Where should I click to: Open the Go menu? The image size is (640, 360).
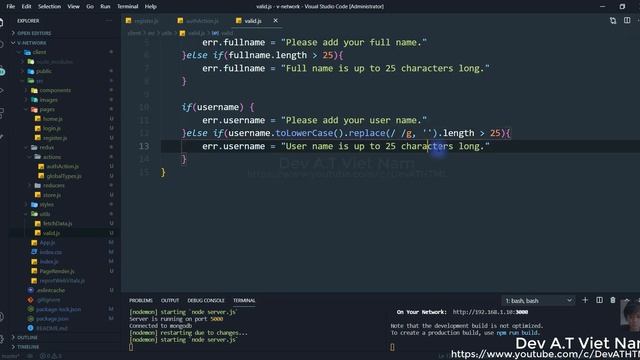90,7
